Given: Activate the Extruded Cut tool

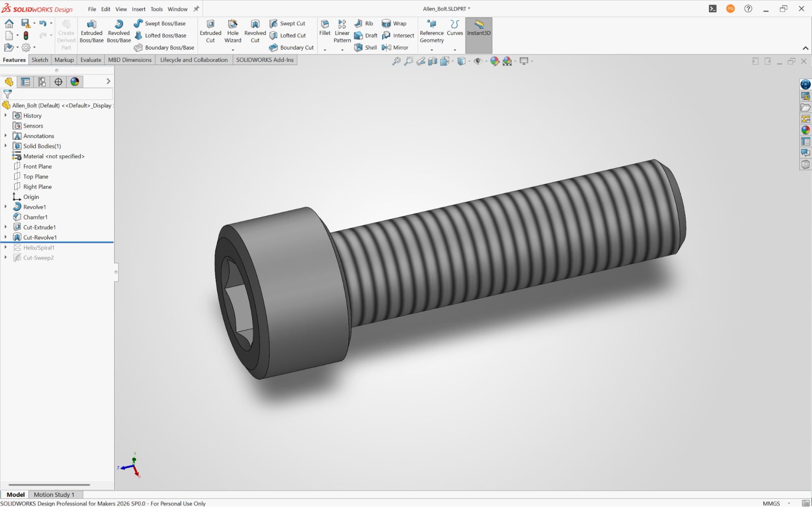Looking at the screenshot, I should (x=210, y=31).
